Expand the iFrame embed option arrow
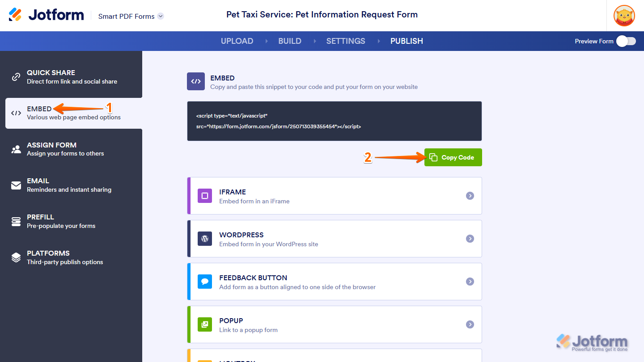The width and height of the screenshot is (644, 362). [470, 196]
